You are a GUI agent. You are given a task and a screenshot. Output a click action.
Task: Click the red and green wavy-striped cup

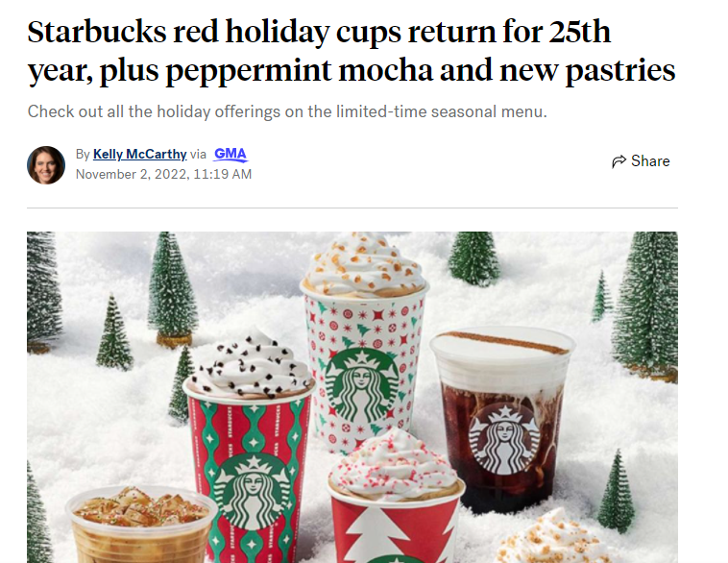pos(250,472)
